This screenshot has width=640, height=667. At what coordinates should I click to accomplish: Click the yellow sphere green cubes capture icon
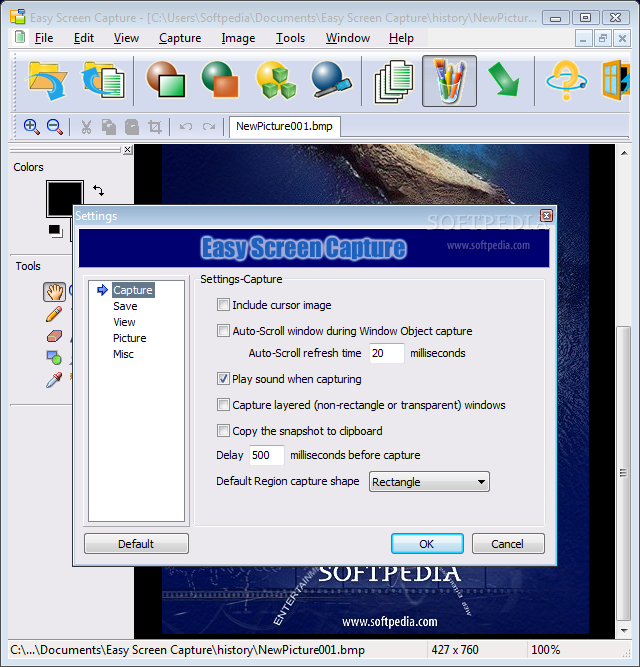[276, 80]
